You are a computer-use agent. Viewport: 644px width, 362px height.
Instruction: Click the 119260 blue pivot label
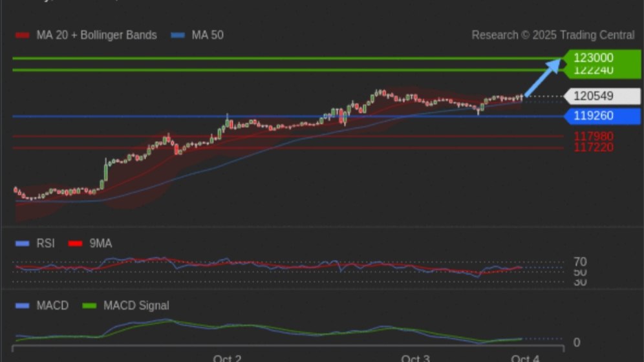602,116
